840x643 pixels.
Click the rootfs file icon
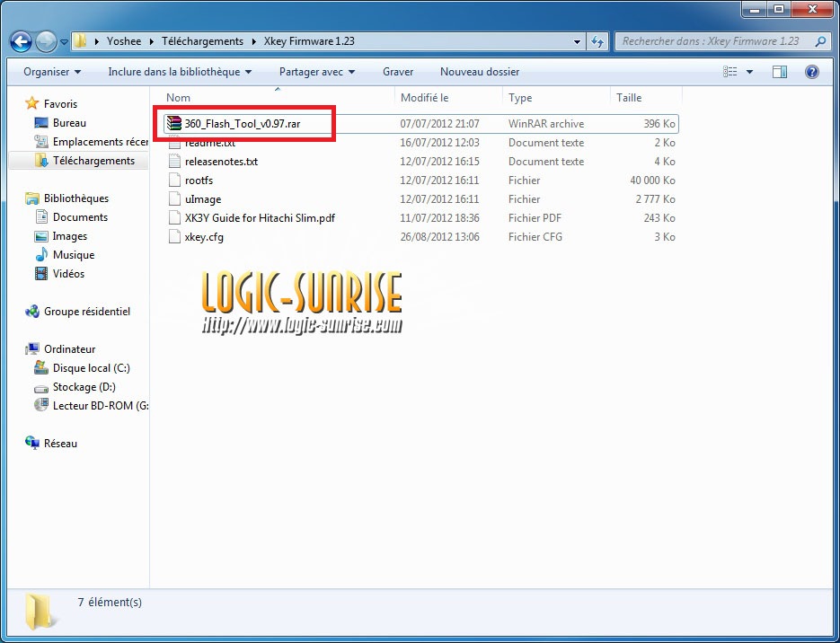click(x=174, y=181)
